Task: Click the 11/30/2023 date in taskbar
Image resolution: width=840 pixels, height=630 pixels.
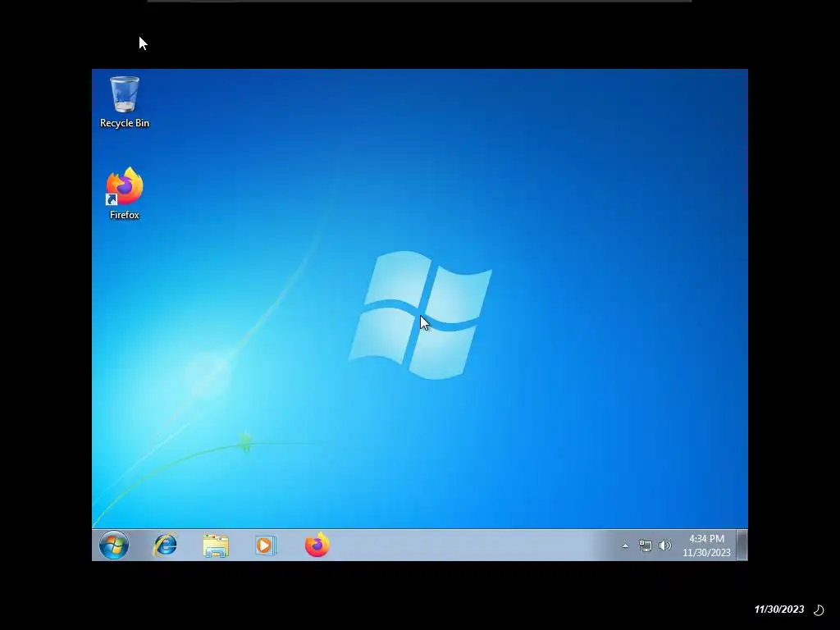Action: (706, 552)
